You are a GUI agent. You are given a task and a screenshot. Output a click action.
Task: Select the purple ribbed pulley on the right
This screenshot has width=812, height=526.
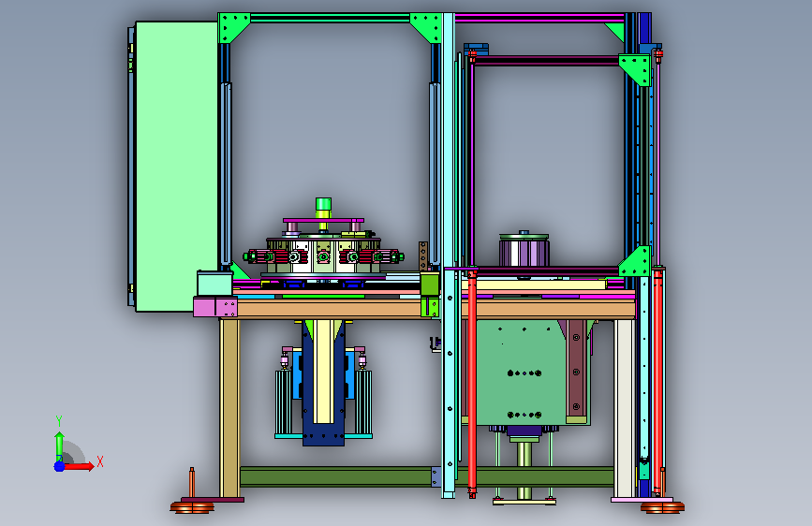coord(524,251)
